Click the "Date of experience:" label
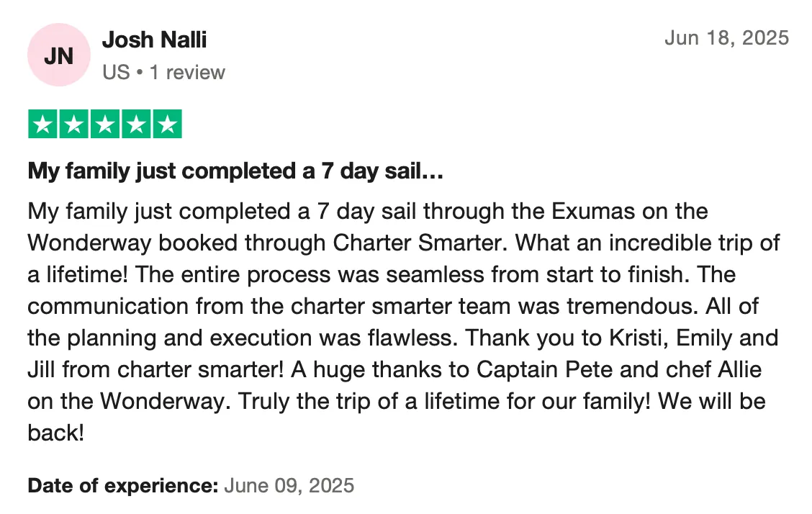This screenshot has width=812, height=514. (x=122, y=485)
